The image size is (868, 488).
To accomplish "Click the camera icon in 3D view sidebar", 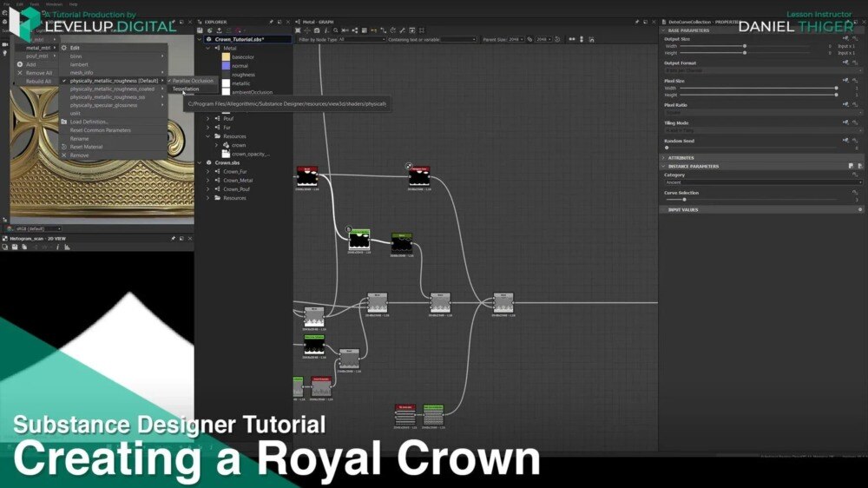I will (x=5, y=44).
